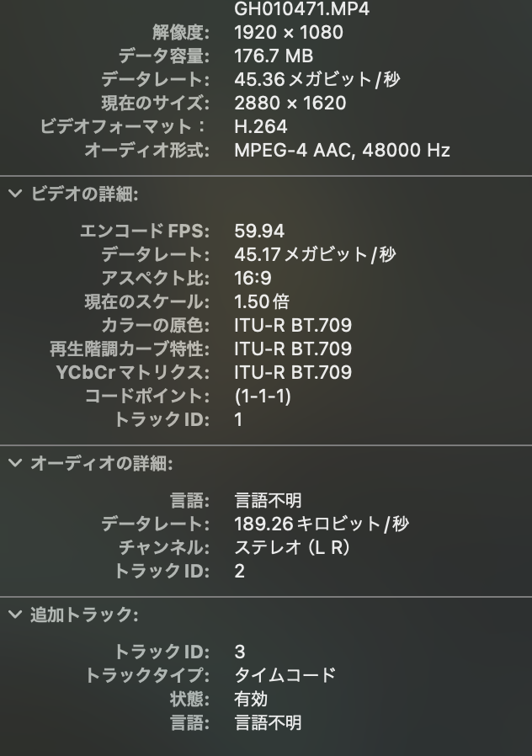Select the H.264 video format value
Viewport: 532px width, 756px height.
[260, 127]
